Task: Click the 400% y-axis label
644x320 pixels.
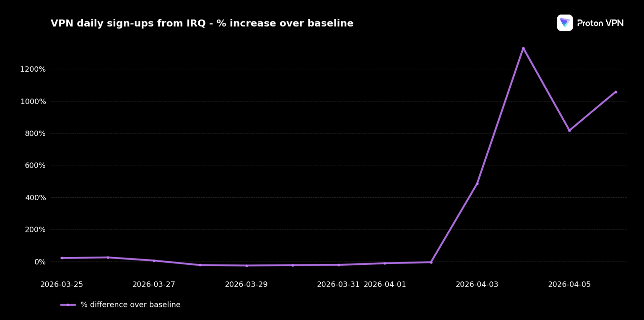Action: pyautogui.click(x=35, y=198)
